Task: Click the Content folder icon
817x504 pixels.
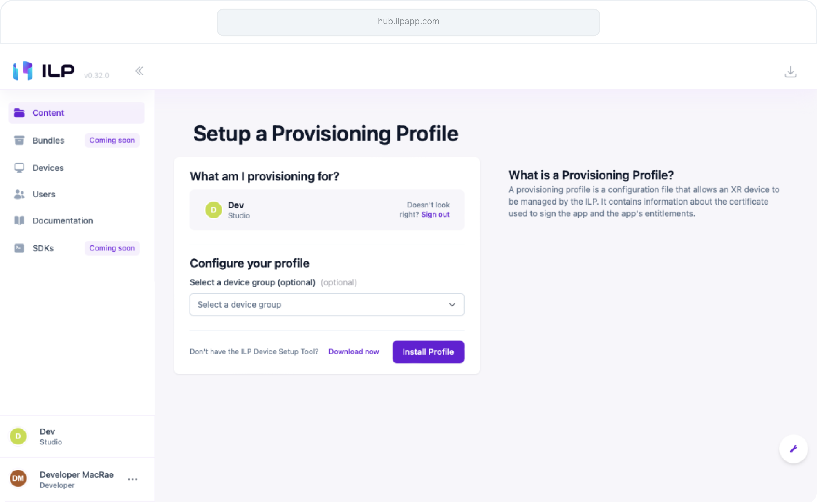Action: [19, 113]
